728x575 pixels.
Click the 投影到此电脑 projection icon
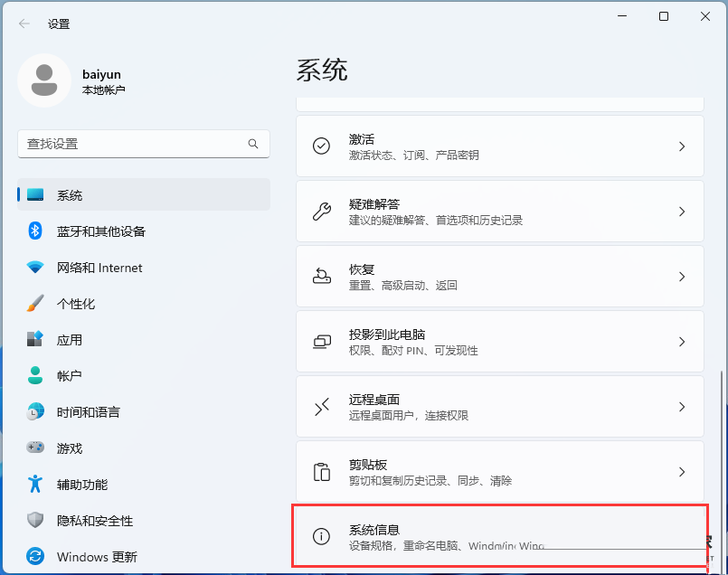coord(321,342)
